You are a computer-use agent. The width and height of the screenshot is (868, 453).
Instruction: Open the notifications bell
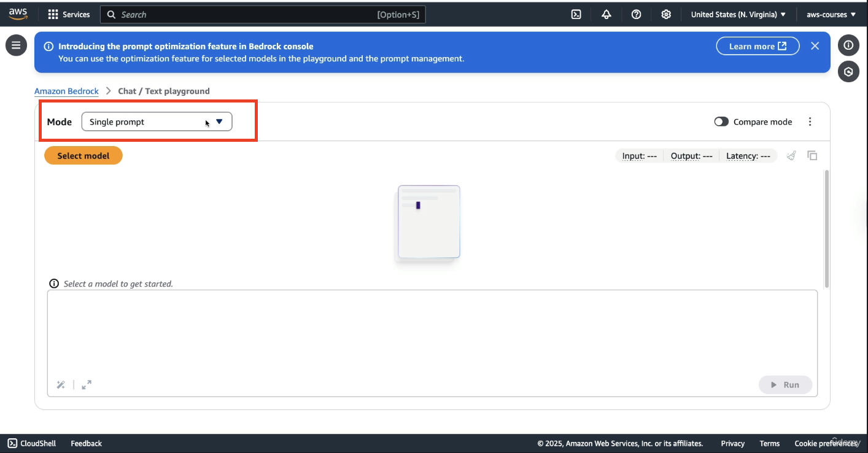tap(606, 14)
